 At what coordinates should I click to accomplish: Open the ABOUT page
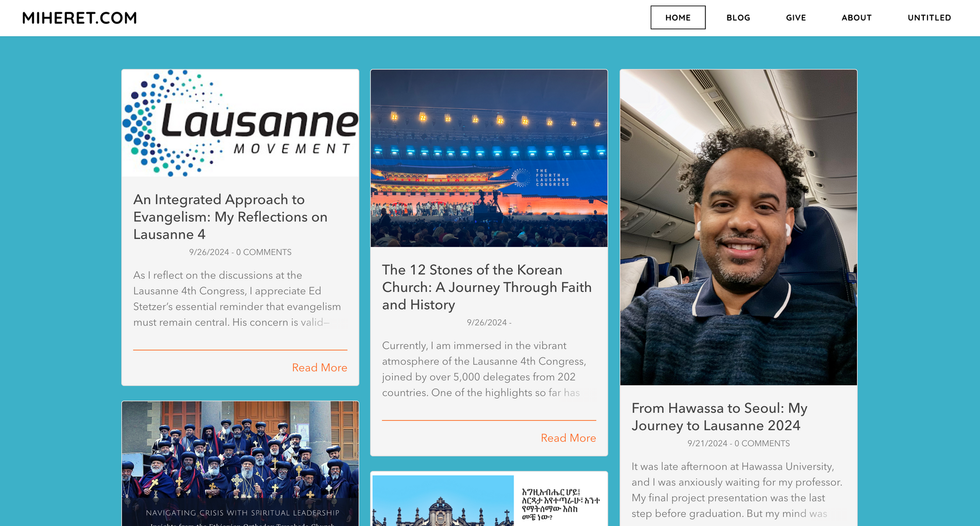click(856, 17)
